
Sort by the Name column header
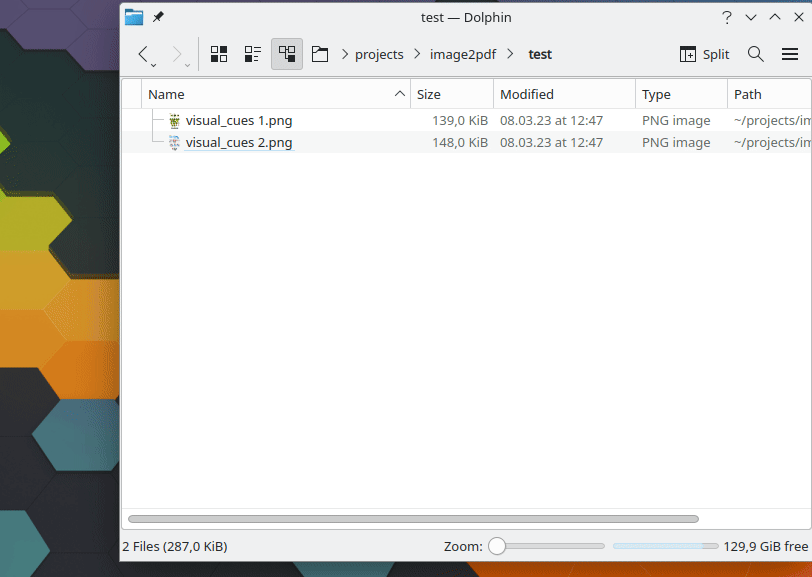276,94
